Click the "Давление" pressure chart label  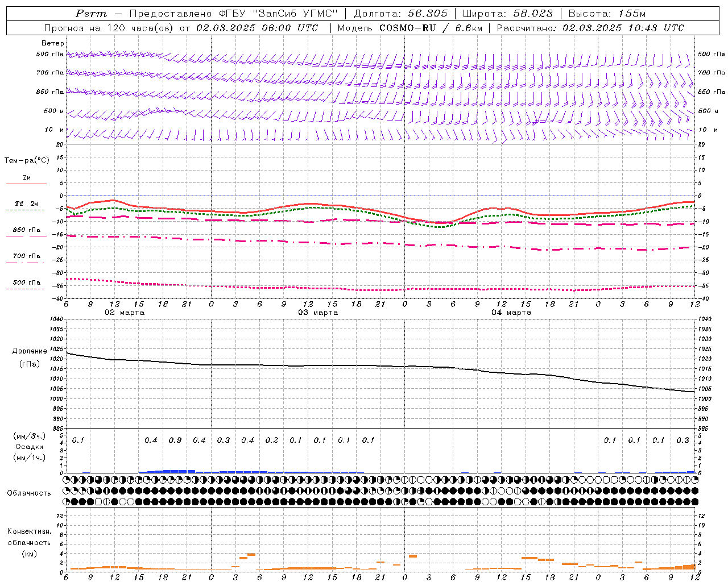[x=30, y=351]
